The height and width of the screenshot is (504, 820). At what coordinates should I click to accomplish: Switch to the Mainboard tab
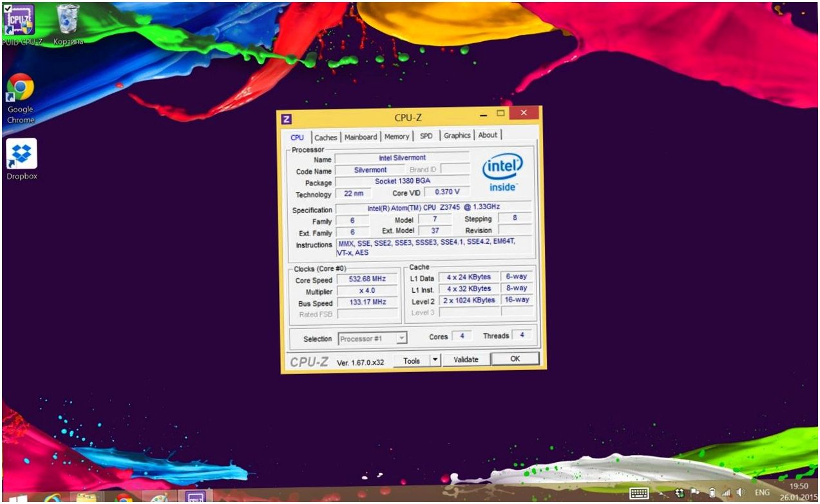tap(361, 136)
